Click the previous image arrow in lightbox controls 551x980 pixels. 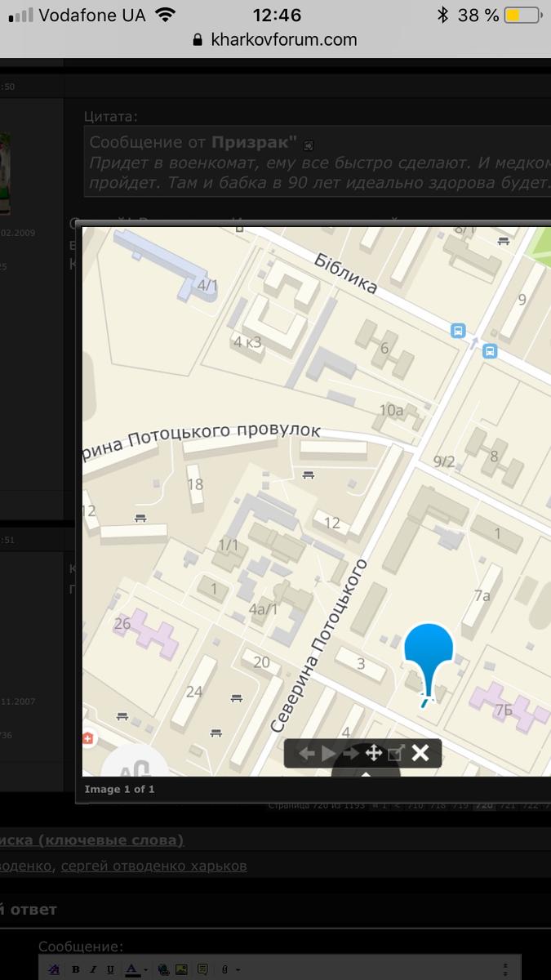307,753
